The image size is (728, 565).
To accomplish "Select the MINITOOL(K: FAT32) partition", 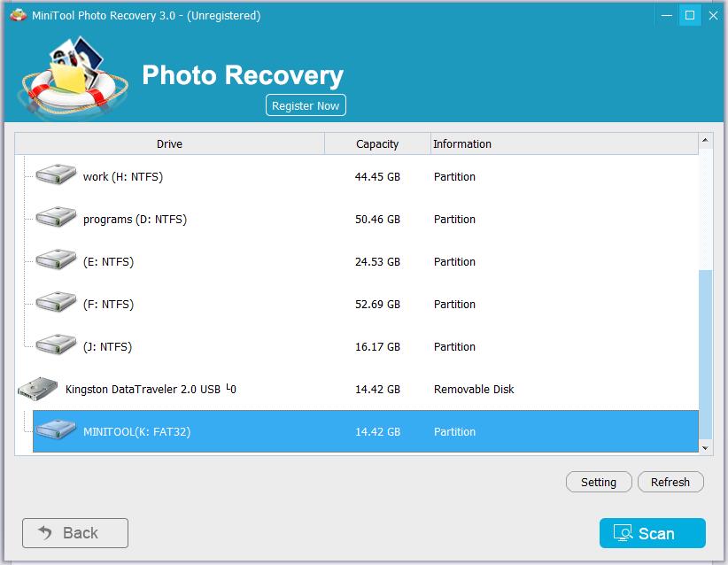I will tap(366, 431).
